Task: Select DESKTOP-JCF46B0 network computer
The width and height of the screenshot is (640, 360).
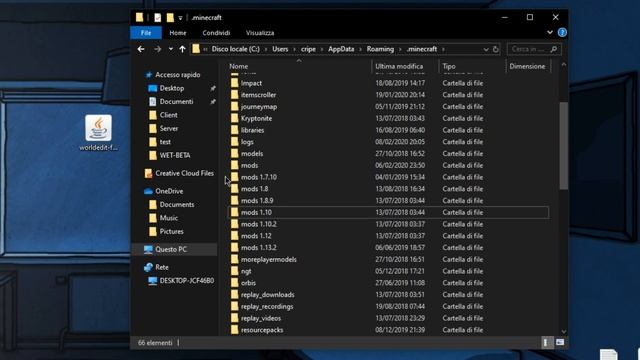Action: pyautogui.click(x=187, y=281)
